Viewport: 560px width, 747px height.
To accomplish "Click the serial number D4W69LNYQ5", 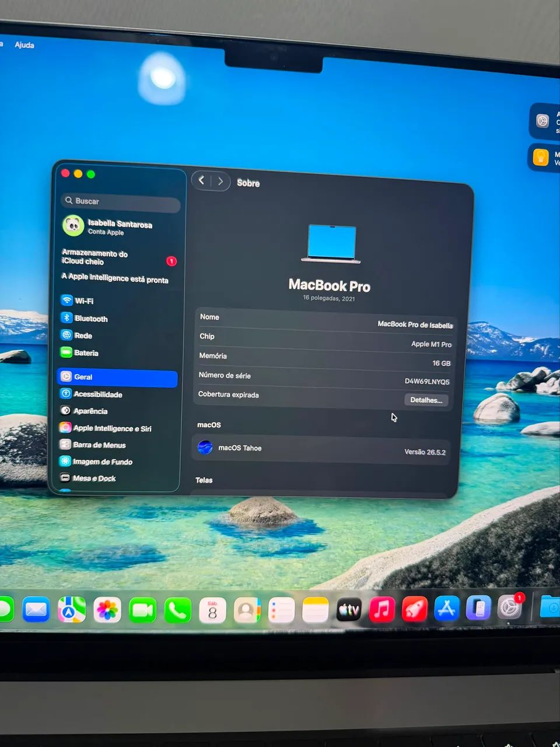I will pos(427,381).
